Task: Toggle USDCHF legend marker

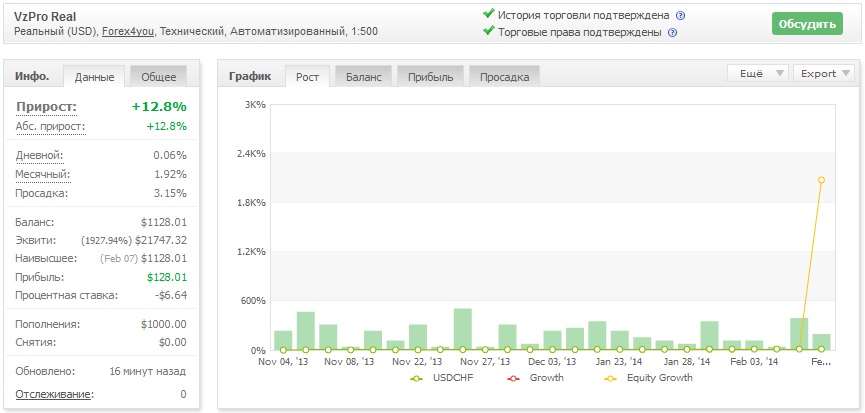Action: [418, 378]
